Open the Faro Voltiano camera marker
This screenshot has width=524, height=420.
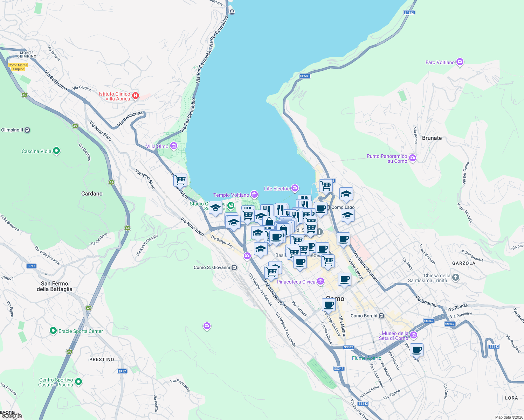pos(459,62)
